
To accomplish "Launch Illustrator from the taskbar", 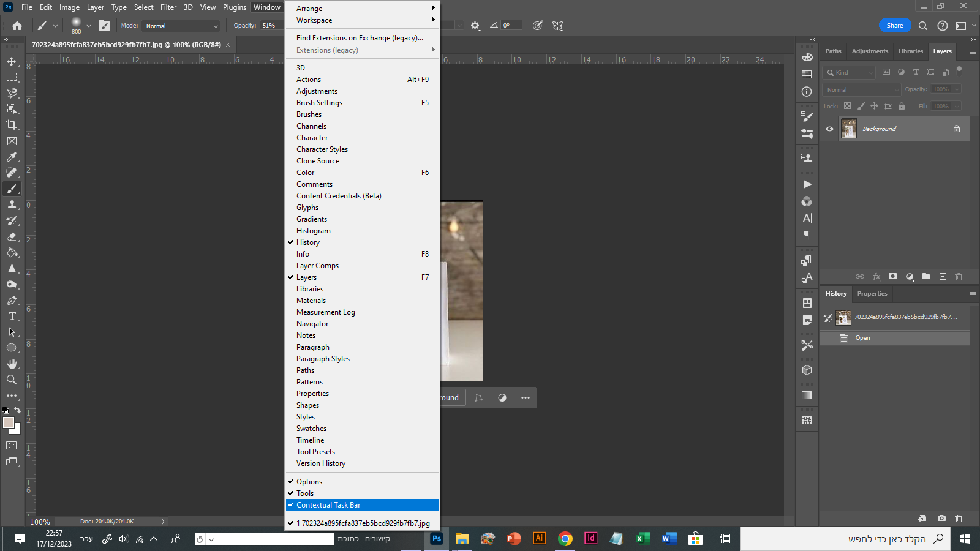I will point(539,538).
